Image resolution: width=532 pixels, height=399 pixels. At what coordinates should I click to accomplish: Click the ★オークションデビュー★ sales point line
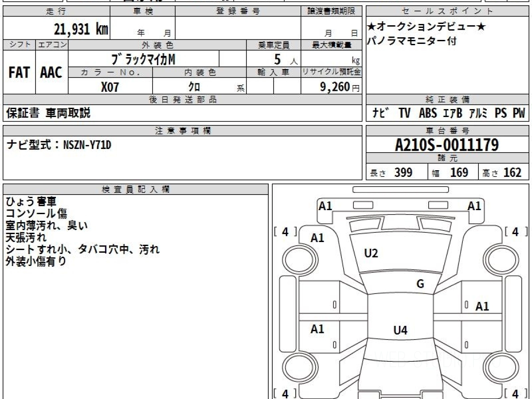(x=426, y=27)
